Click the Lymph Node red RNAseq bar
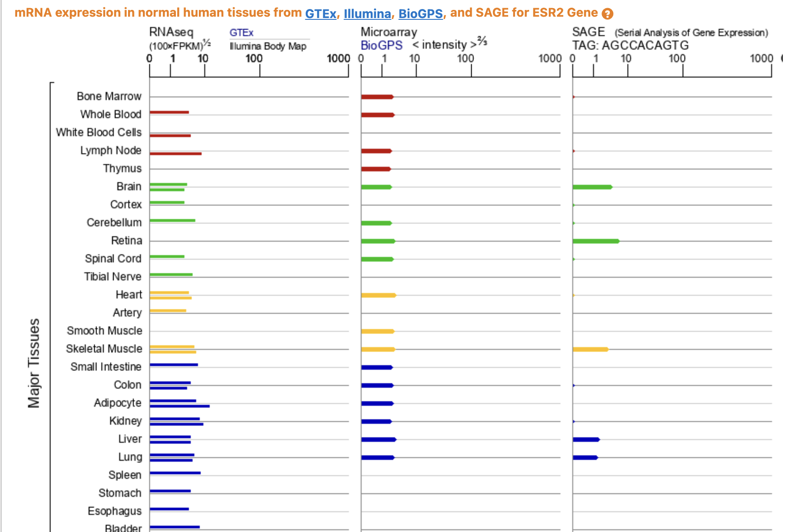This screenshot has height=532, width=800. pyautogui.click(x=175, y=154)
